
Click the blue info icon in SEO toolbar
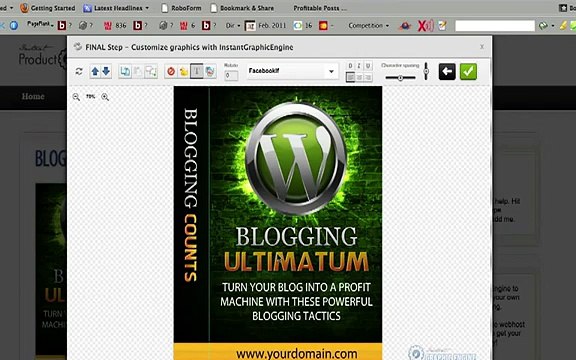pyautogui.click(x=14, y=25)
